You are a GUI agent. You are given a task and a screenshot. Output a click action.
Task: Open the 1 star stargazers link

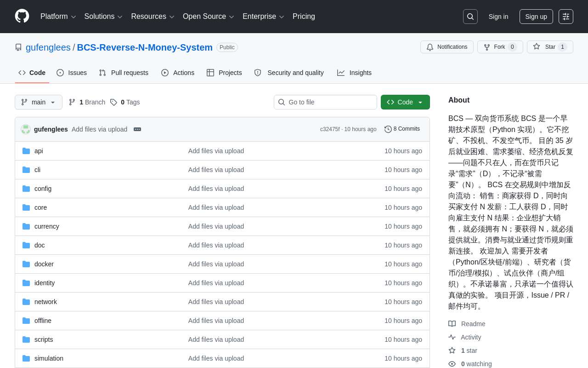tap(469, 351)
